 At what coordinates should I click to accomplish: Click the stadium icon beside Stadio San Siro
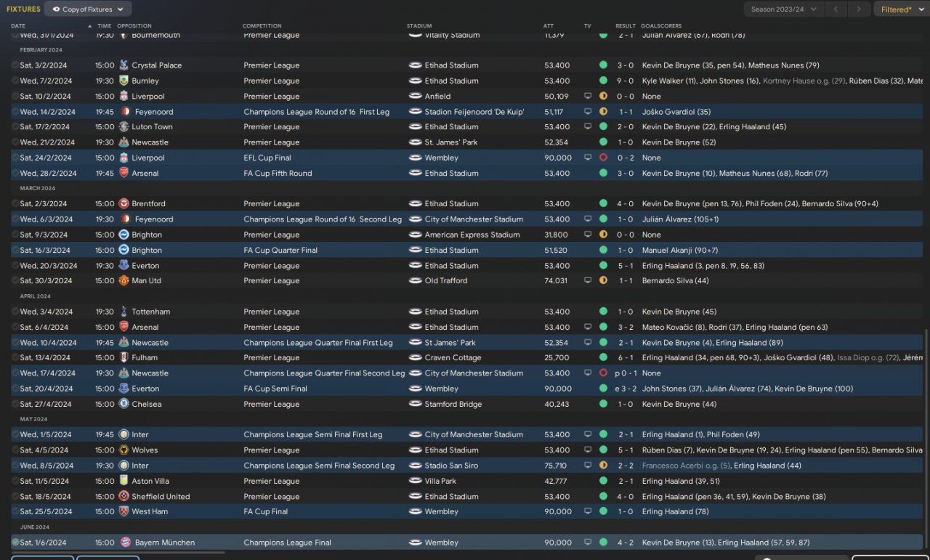(x=416, y=466)
